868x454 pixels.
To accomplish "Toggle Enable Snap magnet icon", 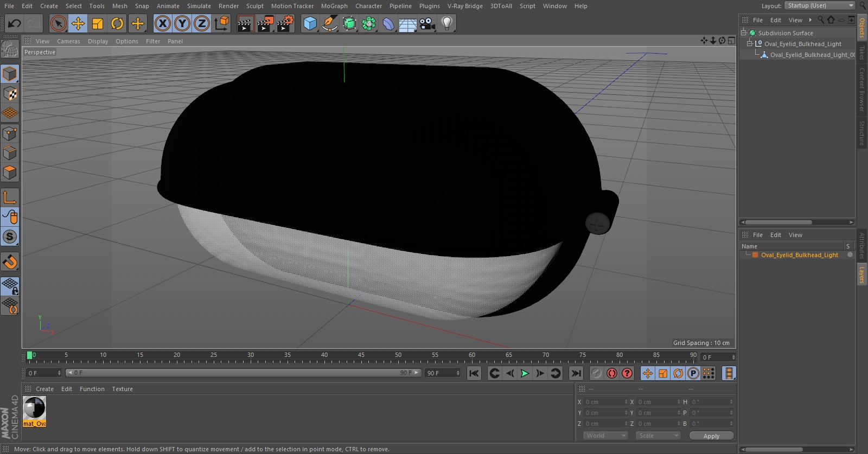I will (10, 262).
